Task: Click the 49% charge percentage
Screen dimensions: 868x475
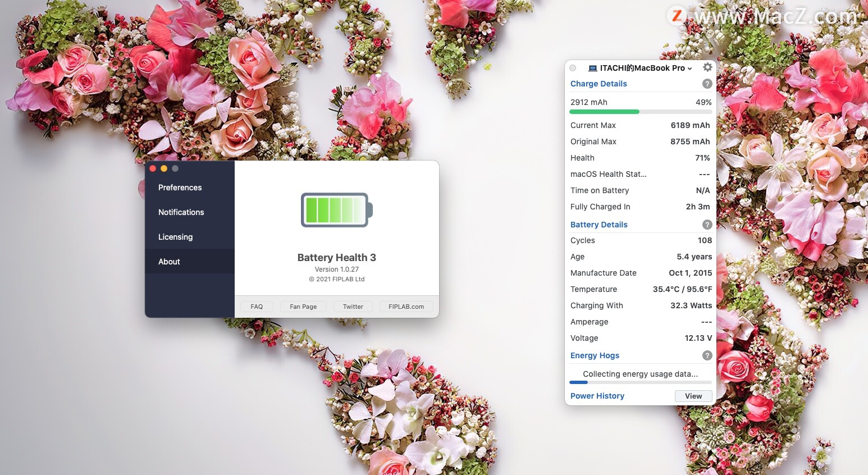Action: 703,102
